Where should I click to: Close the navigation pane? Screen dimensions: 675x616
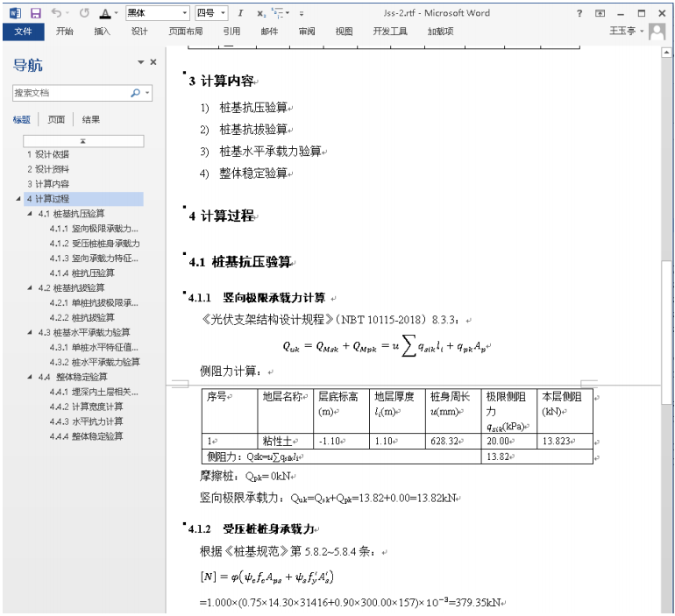click(153, 62)
